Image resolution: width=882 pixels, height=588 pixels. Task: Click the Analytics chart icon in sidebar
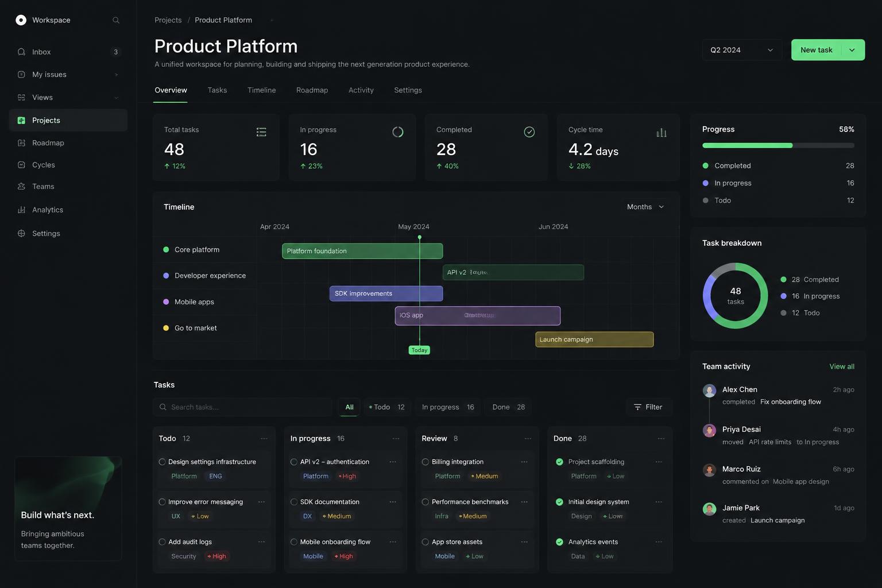pyautogui.click(x=21, y=210)
